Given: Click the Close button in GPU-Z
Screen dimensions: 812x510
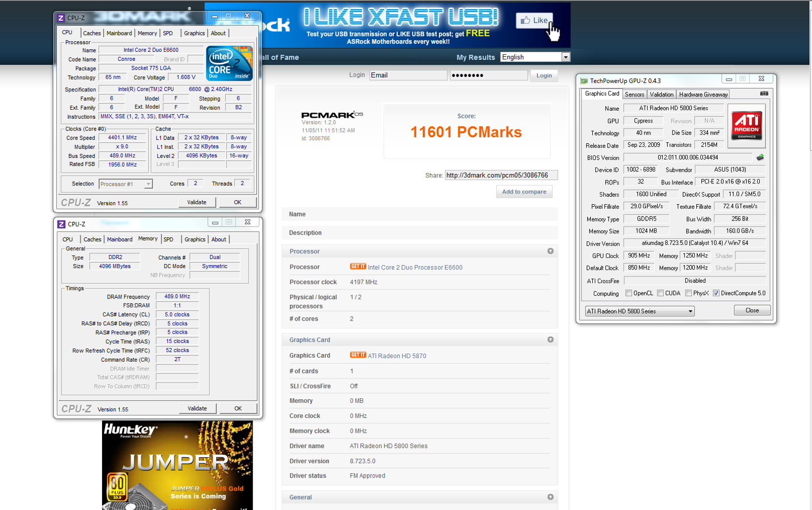Looking at the screenshot, I should coord(752,310).
